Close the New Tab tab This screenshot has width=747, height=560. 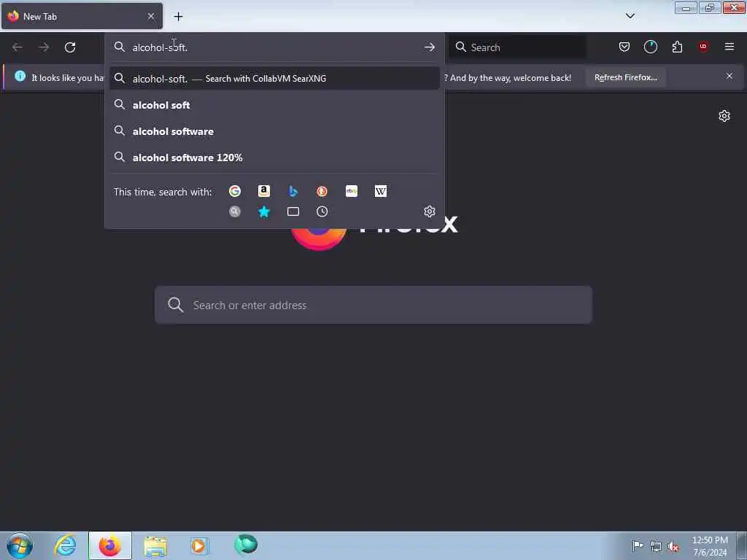151,16
